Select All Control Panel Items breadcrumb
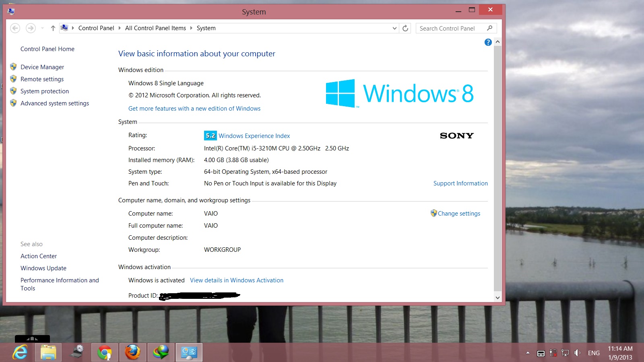 pos(155,28)
